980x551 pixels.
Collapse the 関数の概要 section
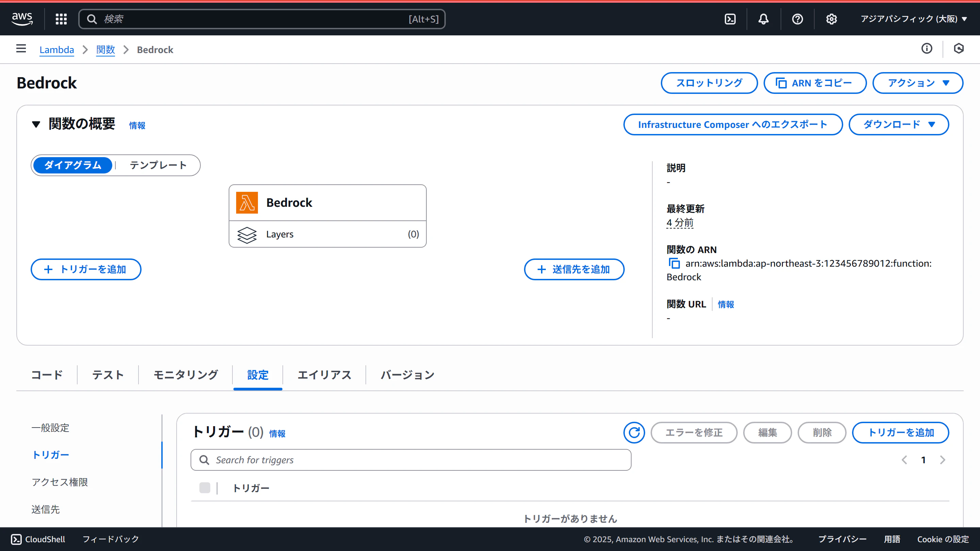pos(36,124)
